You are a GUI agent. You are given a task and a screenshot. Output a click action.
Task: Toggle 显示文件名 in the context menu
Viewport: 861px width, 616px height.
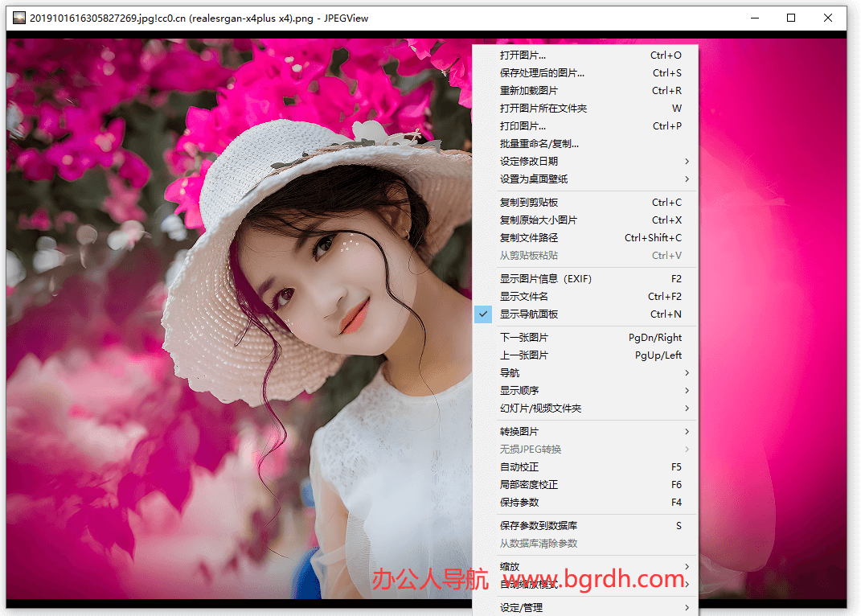(524, 297)
